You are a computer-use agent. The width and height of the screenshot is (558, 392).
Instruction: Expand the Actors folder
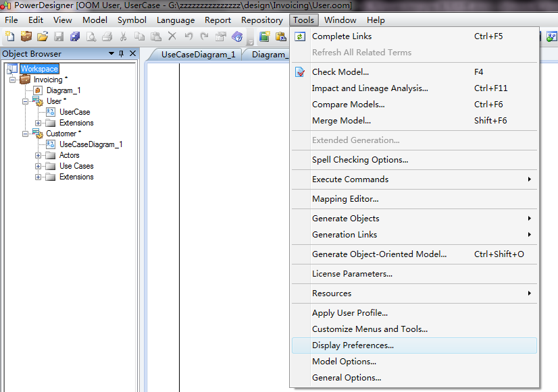point(38,155)
